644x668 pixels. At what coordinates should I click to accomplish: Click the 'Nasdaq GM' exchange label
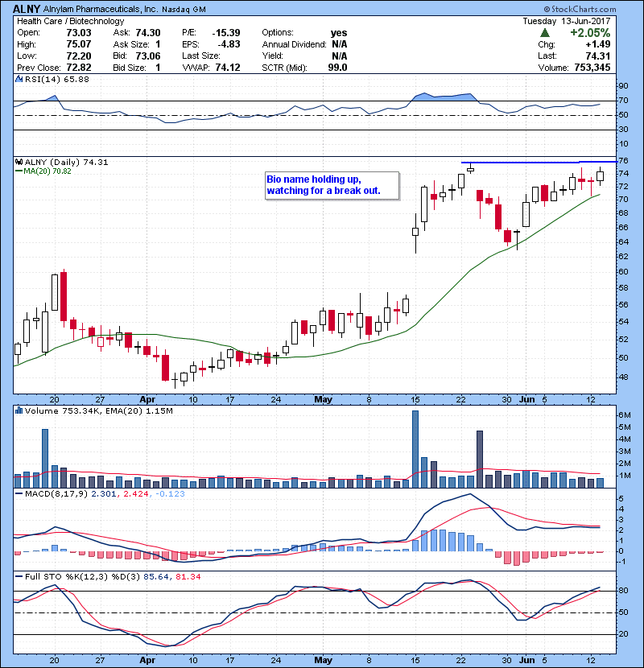pyautogui.click(x=184, y=10)
